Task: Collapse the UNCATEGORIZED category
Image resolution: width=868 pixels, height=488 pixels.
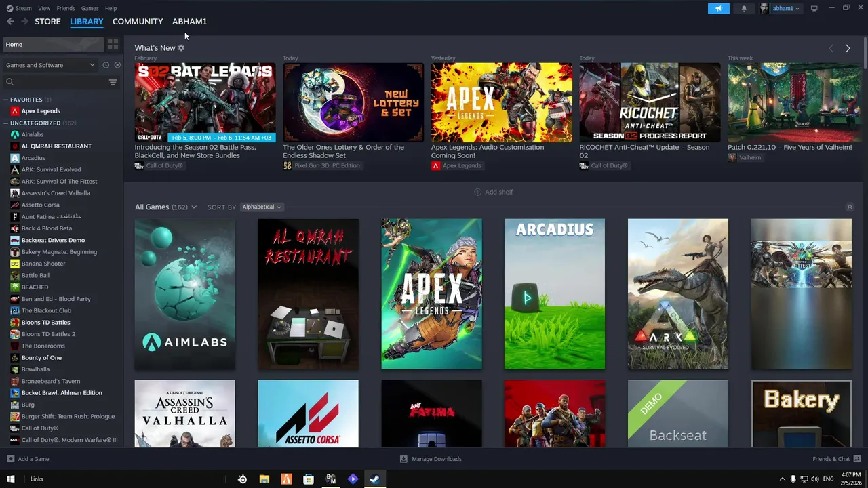Action: [6, 123]
